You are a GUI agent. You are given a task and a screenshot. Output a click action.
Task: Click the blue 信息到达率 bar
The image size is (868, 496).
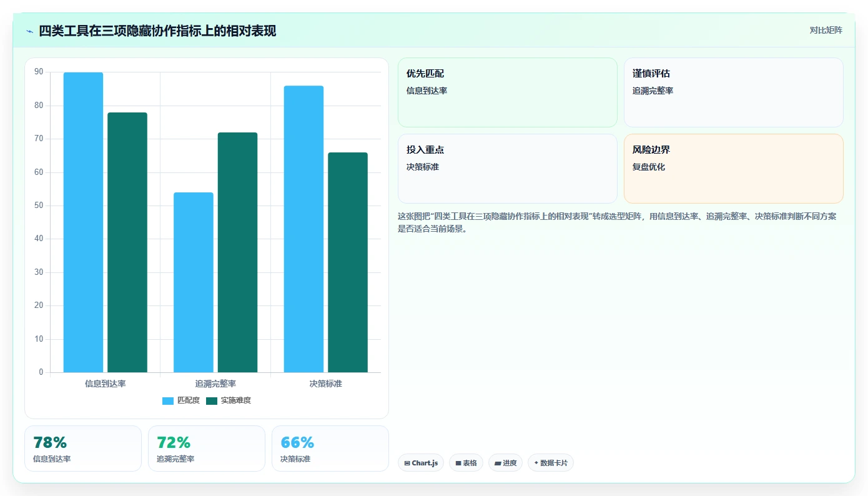click(x=83, y=222)
